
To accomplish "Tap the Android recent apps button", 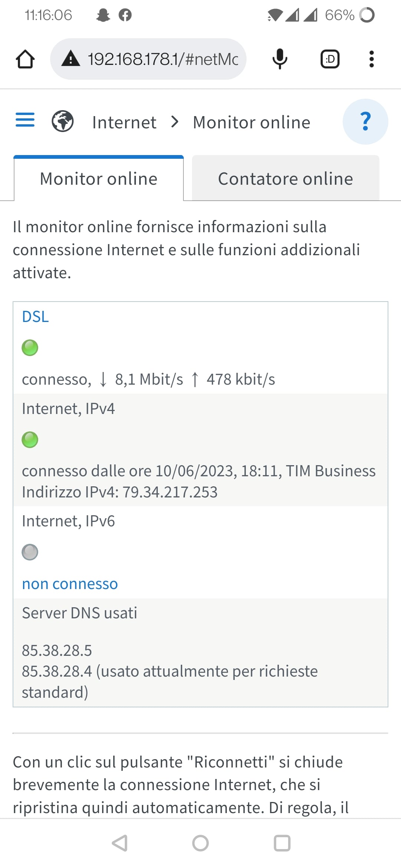I will click(282, 843).
